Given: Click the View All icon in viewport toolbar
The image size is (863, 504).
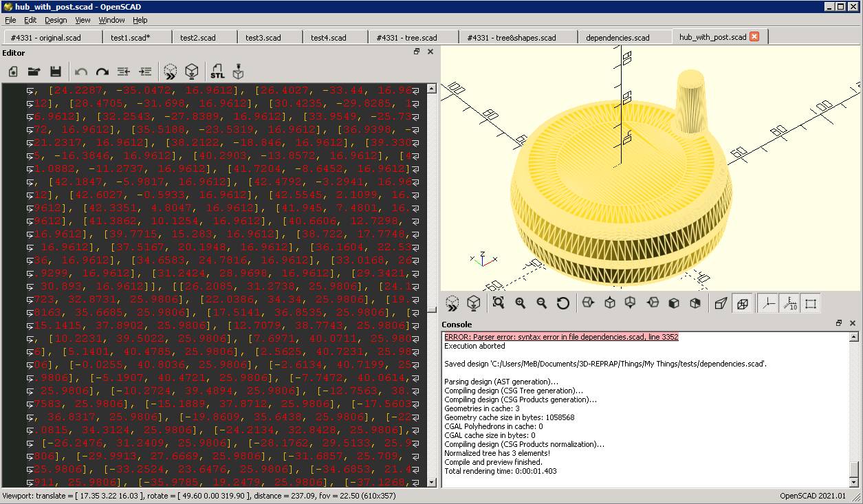Looking at the screenshot, I should 499,303.
